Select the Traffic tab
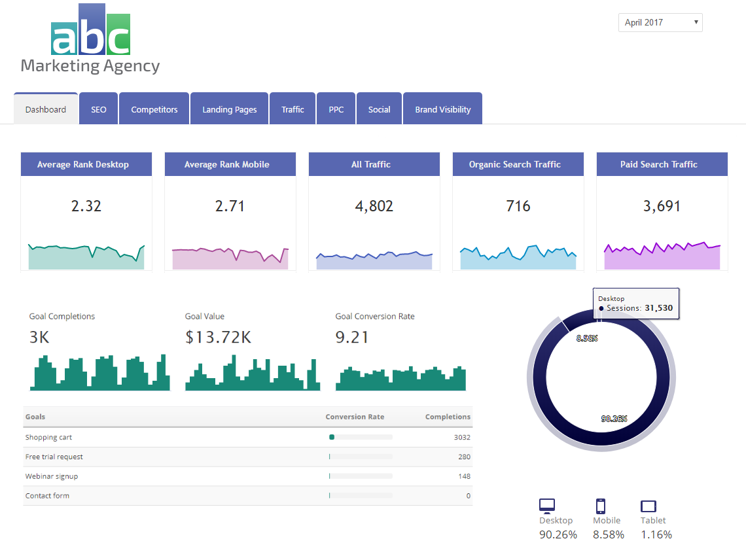The height and width of the screenshot is (560, 746). pos(293,109)
